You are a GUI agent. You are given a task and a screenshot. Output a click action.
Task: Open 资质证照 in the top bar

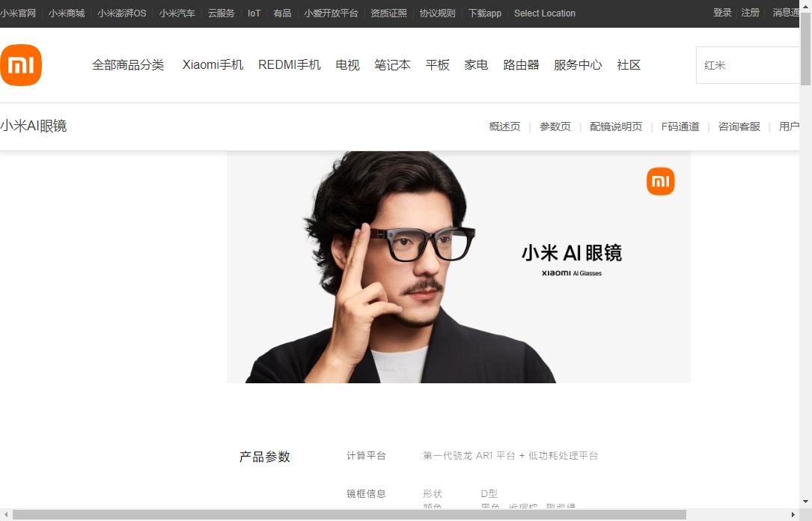[x=388, y=13]
